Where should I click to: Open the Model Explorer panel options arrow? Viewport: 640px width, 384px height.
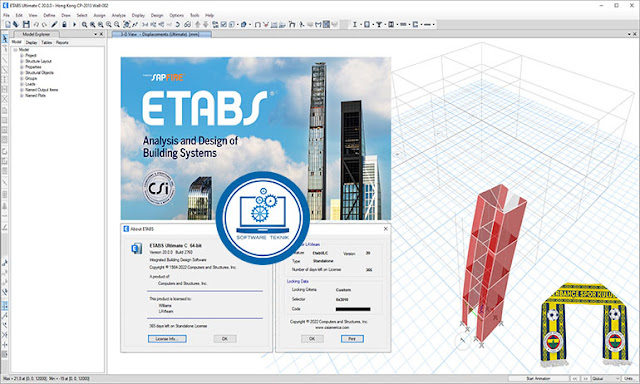[96, 34]
